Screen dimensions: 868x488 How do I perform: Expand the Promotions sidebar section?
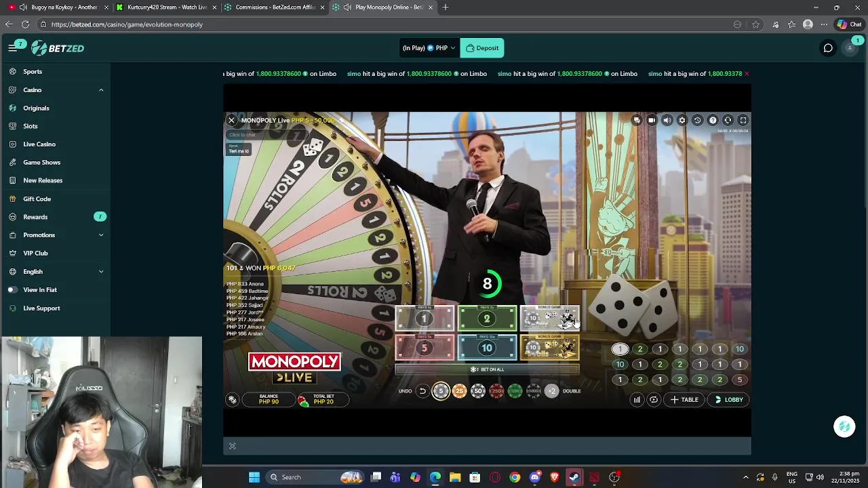[x=101, y=235]
